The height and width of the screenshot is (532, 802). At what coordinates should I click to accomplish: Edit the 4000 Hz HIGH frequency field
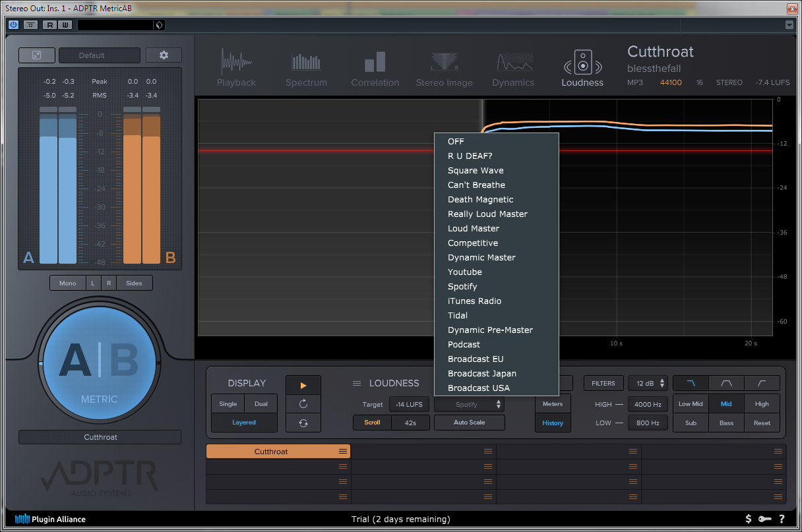pos(648,404)
